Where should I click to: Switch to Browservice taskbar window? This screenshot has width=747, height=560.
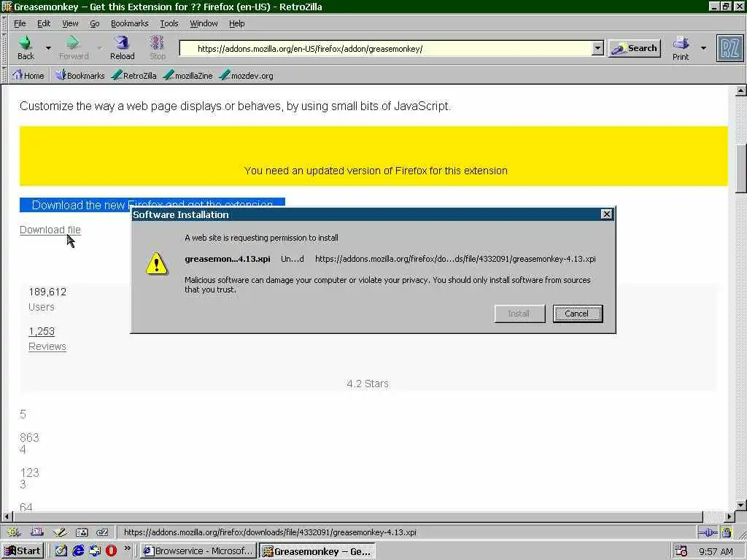point(198,551)
